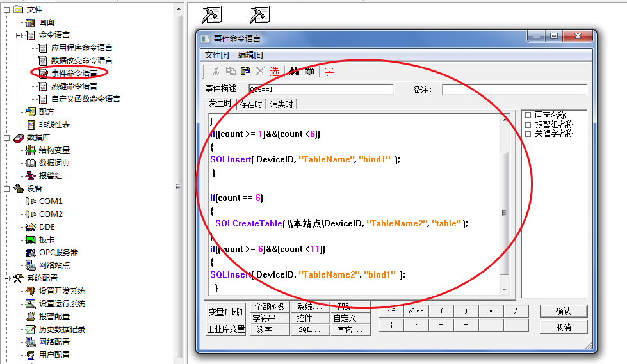Click the 字符串... button
The width and height of the screenshot is (627, 364).
[270, 318]
